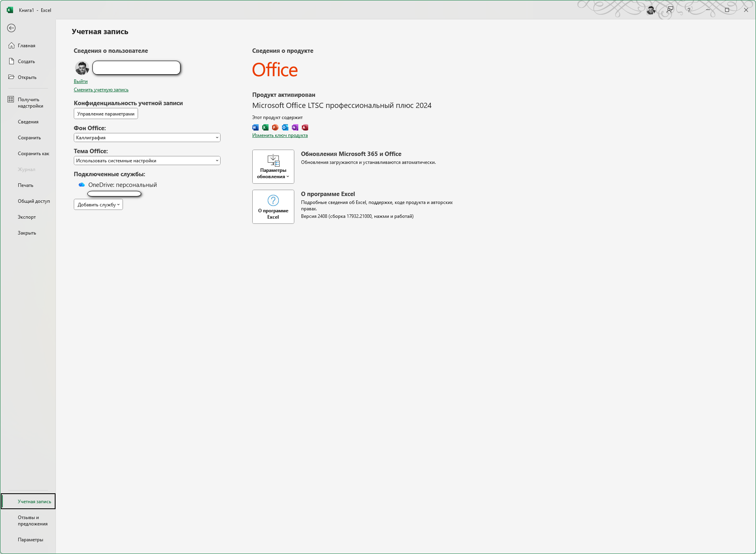Expand the Добавить службу dropdown
756x554 pixels.
98,205
